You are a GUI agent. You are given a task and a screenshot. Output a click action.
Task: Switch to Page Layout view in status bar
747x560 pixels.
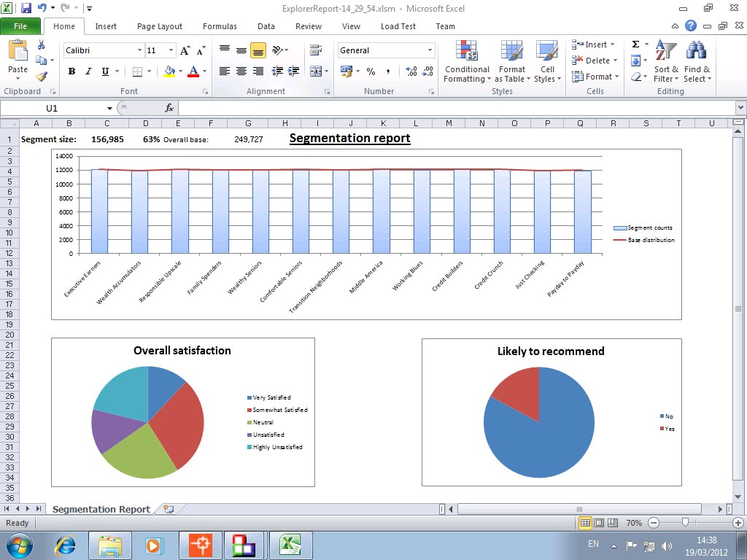click(599, 523)
